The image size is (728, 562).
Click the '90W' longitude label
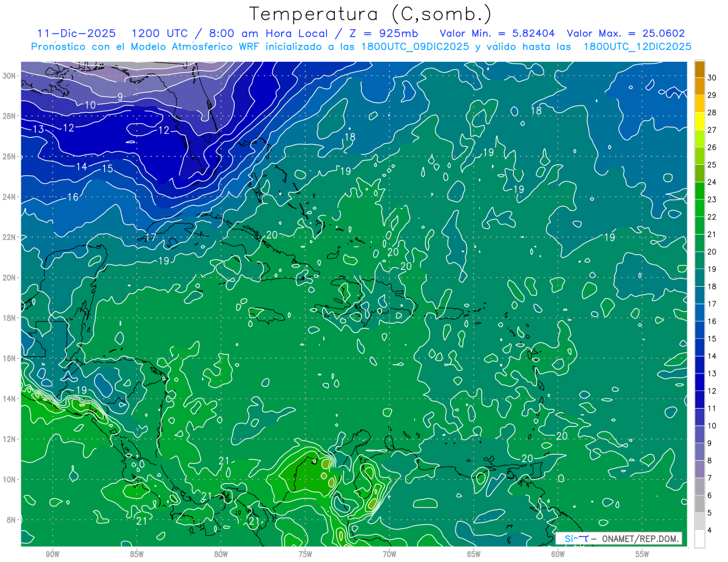click(x=53, y=554)
